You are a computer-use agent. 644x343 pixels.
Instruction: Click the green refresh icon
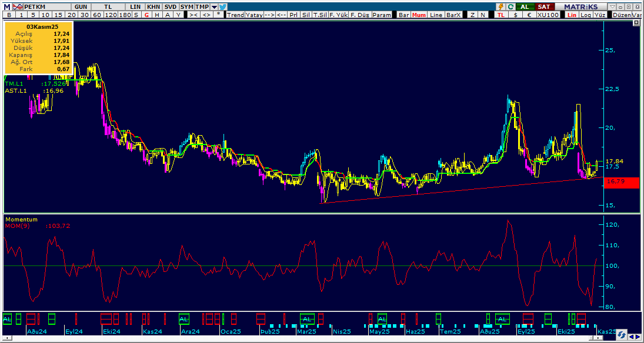[x=510, y=6]
